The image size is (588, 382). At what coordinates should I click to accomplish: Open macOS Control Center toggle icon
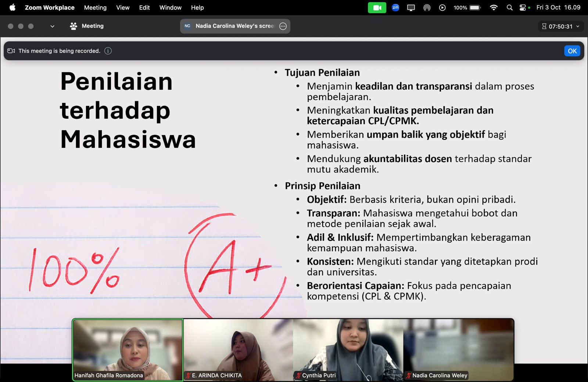(x=523, y=8)
